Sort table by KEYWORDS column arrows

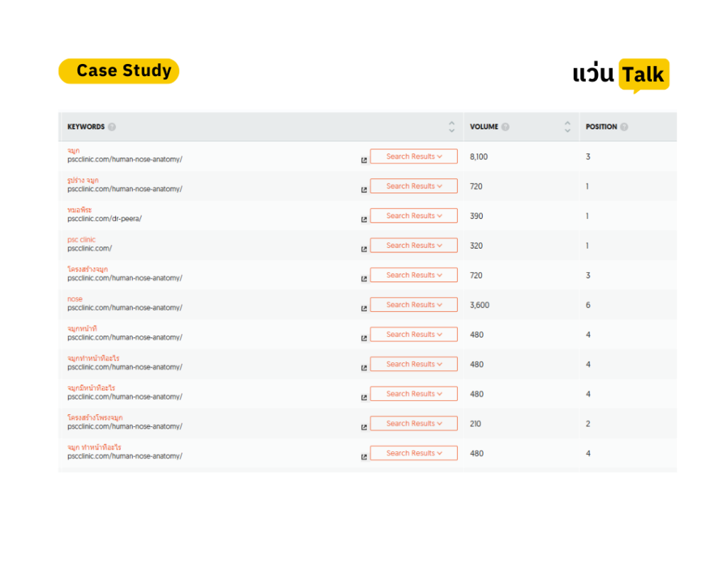pyautogui.click(x=451, y=126)
